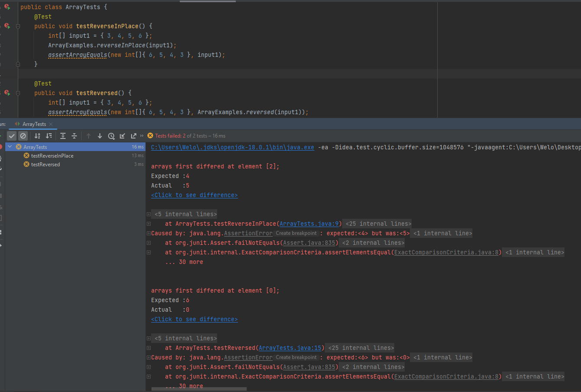Toggle sort tests alphabetically

(37, 136)
